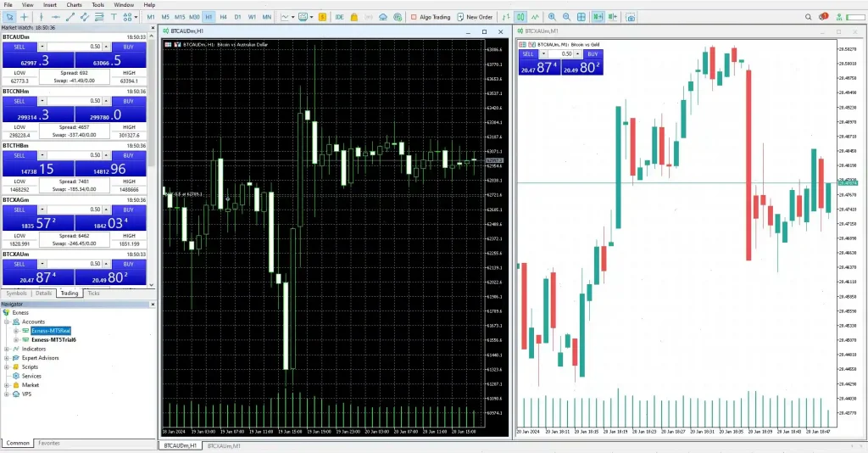Switch chart to M5 timeframe
The height and width of the screenshot is (453, 868).
click(x=165, y=17)
